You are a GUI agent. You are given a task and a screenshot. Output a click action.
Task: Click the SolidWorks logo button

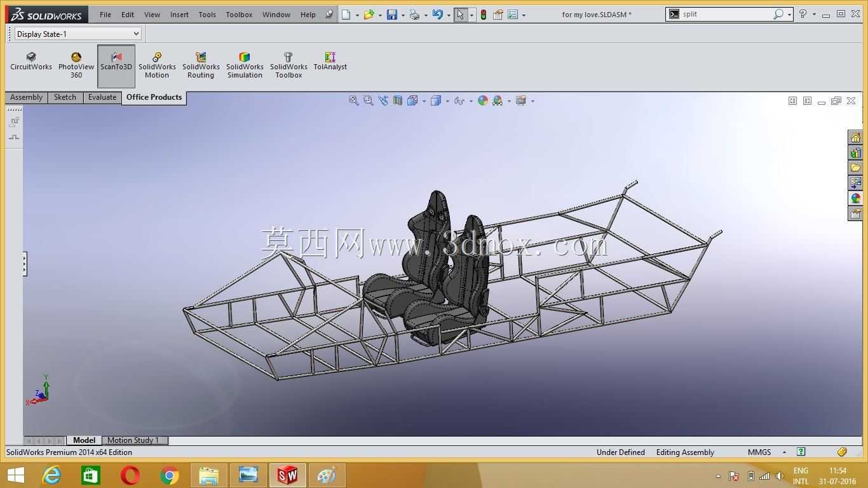(x=46, y=15)
